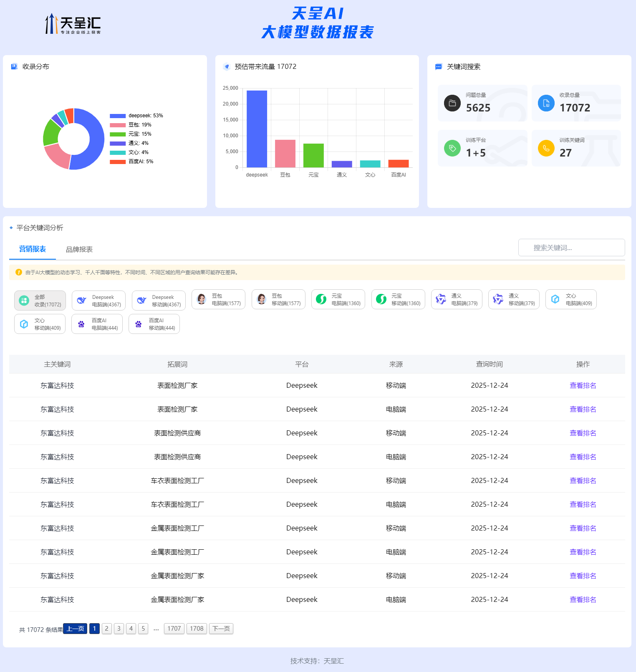Click the 元宝 legend green color swatch

pyautogui.click(x=118, y=134)
